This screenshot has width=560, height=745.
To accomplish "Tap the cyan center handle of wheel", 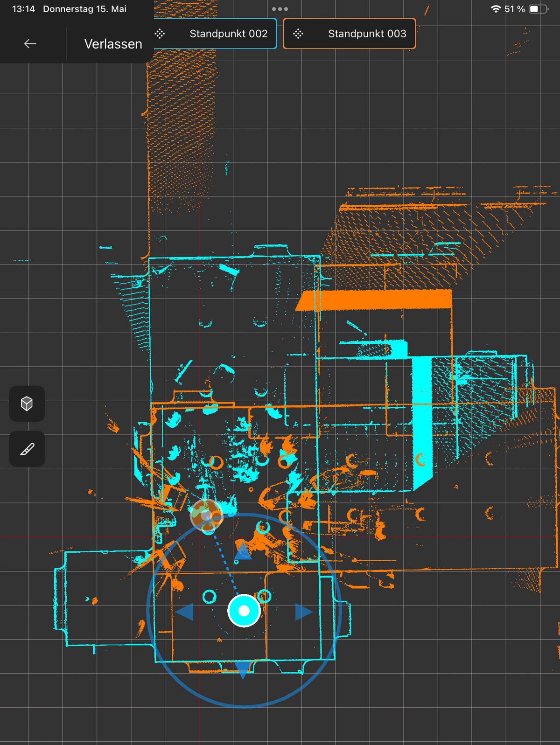I will [244, 611].
